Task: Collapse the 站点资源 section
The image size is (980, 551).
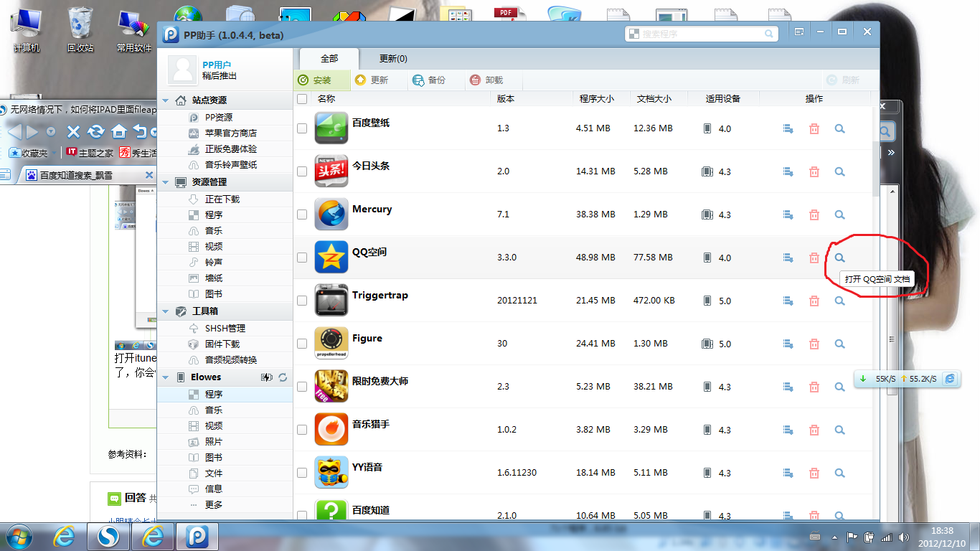Action: (166, 100)
